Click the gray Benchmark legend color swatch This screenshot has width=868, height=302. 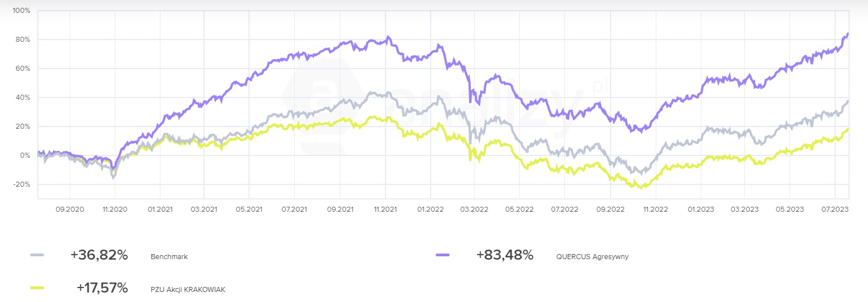coord(37,255)
